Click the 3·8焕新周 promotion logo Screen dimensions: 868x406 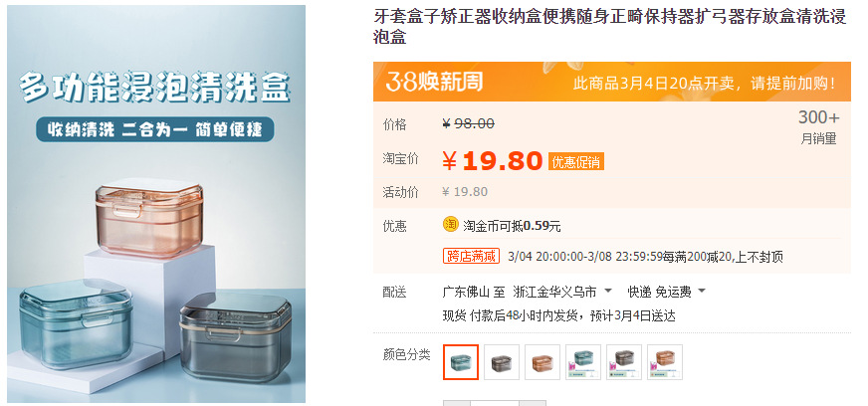pos(434,83)
